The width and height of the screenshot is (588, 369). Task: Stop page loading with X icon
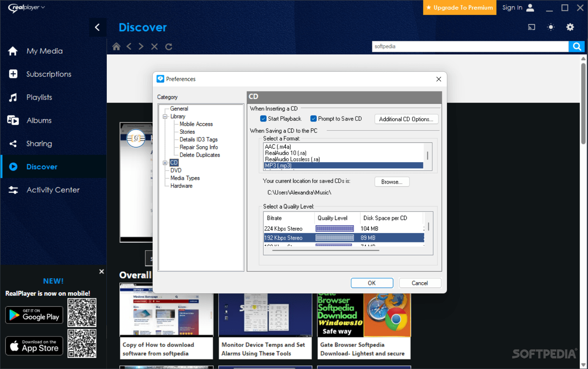[154, 47]
